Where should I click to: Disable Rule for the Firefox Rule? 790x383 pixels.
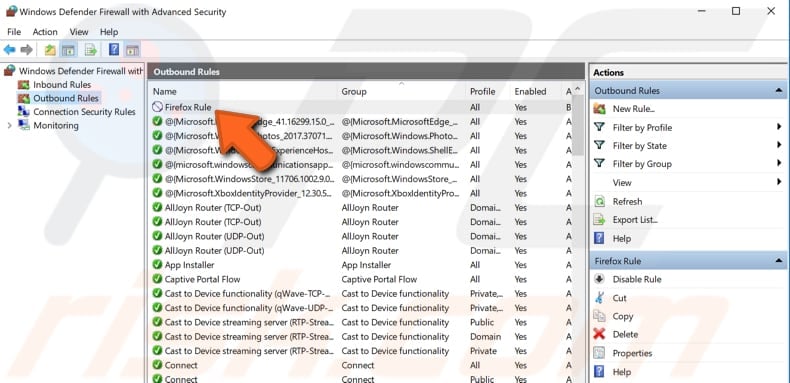[637, 279]
